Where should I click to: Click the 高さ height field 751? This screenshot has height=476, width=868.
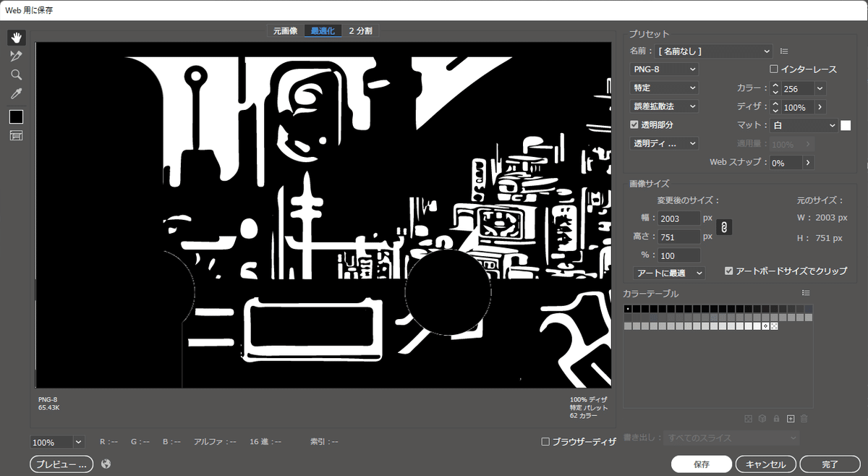(x=678, y=237)
